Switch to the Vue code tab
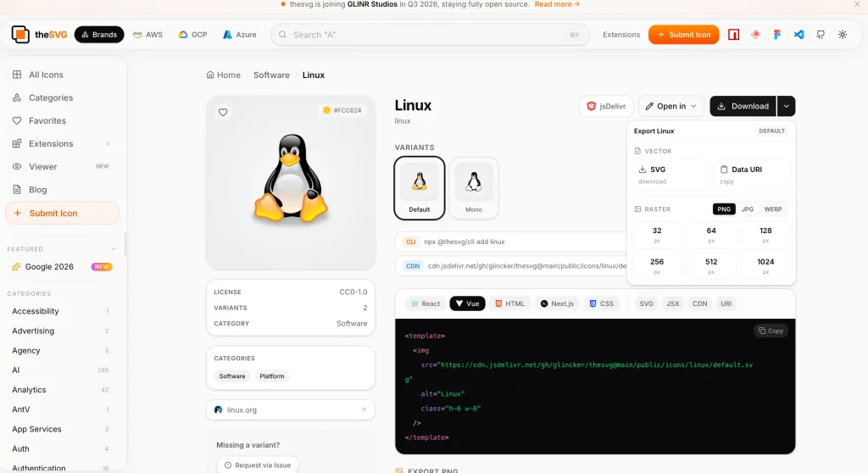This screenshot has height=473, width=868. (467, 303)
